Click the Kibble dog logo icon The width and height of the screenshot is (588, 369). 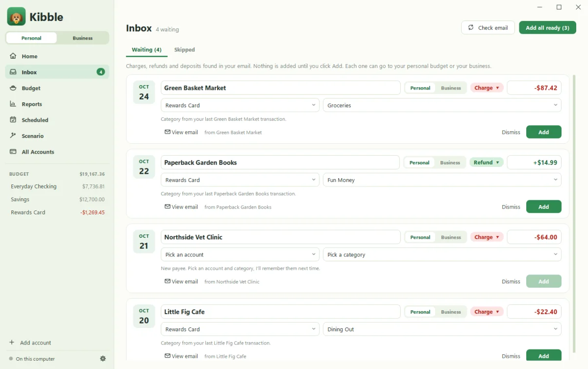click(x=16, y=17)
